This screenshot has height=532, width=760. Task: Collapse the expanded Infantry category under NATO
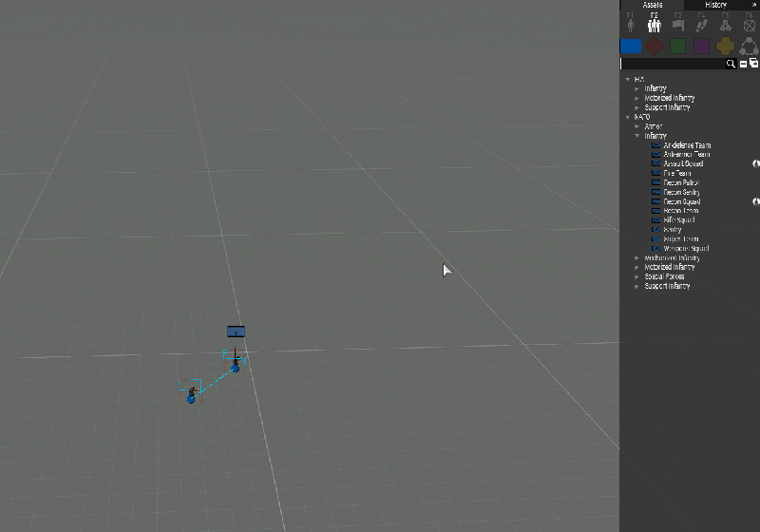(x=636, y=136)
